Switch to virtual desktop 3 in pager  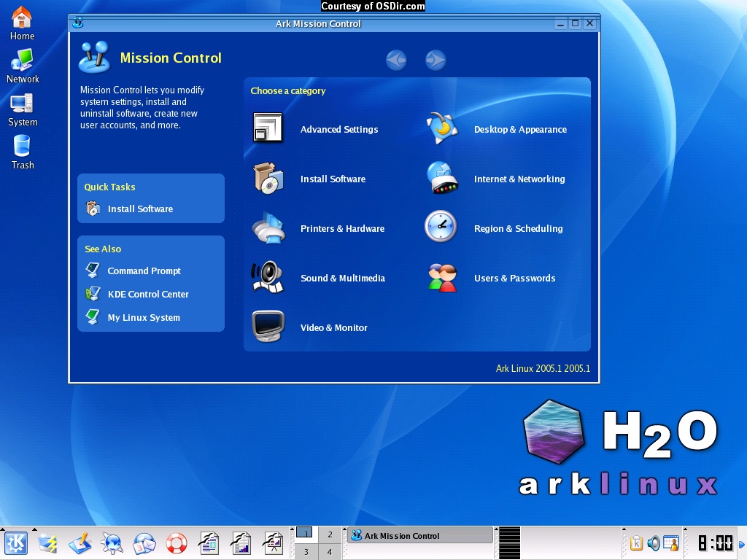pos(306,551)
